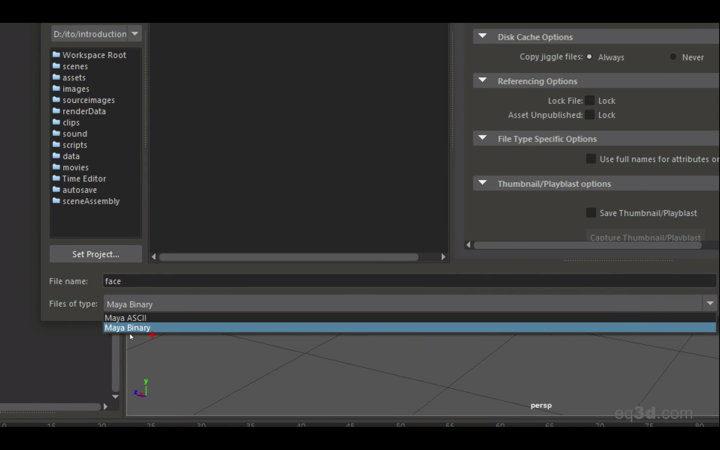Click the file browser horizontal scrollbar
This screenshot has height=450, width=720.
(288, 257)
